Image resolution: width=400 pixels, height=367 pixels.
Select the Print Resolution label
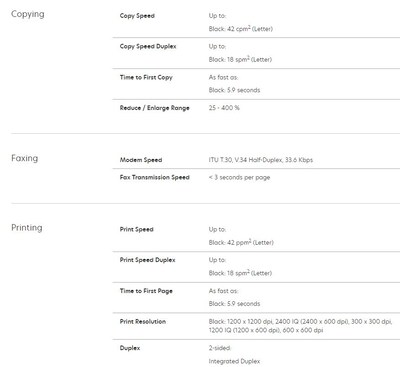[x=143, y=322]
